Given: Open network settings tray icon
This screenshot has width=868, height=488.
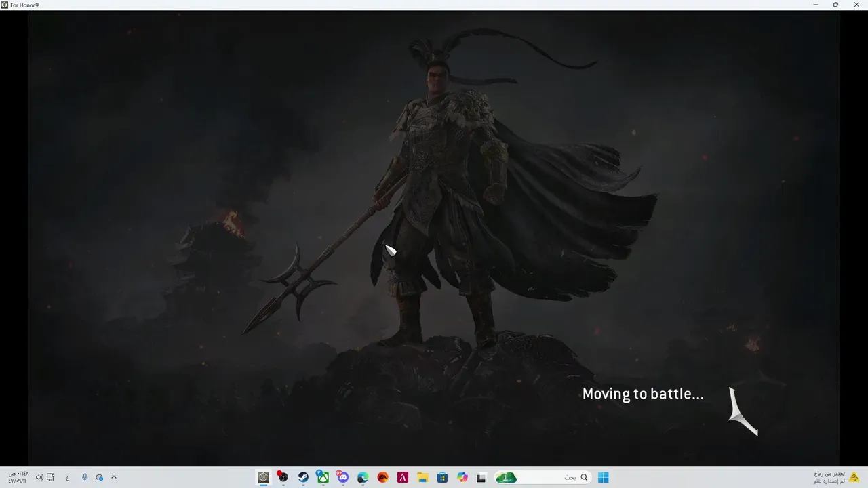Looking at the screenshot, I should 51,477.
